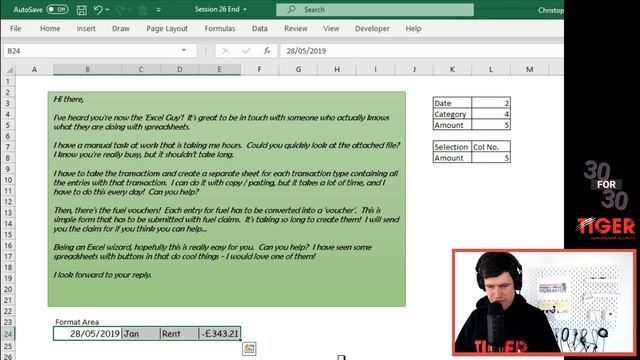Toggle the AutoSave switch
Image resolution: width=640 pixels, height=360 pixels.
tap(57, 9)
